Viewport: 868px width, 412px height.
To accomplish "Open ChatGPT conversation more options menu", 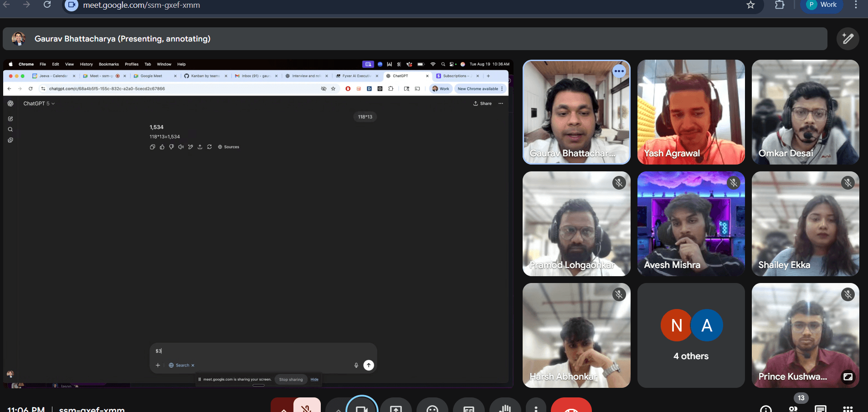I will [501, 103].
